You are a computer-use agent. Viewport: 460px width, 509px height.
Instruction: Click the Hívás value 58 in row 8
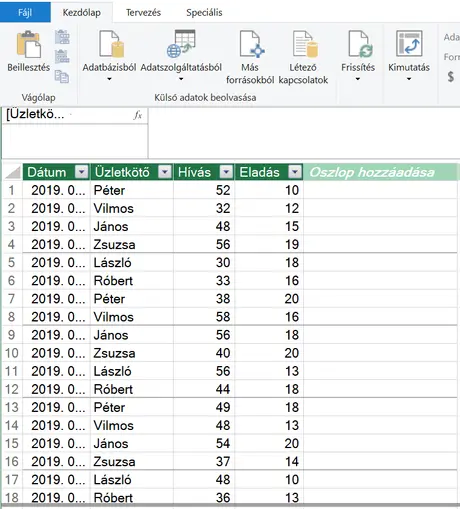(x=204, y=317)
